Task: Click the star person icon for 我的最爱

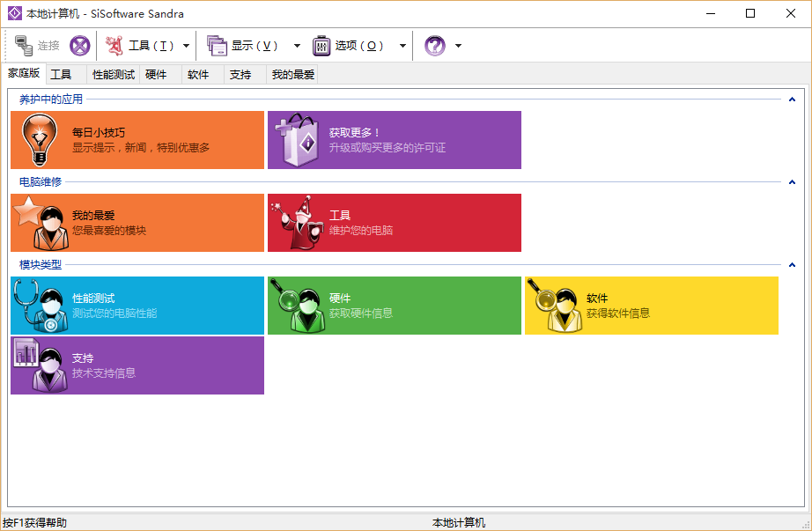Action: (x=41, y=223)
